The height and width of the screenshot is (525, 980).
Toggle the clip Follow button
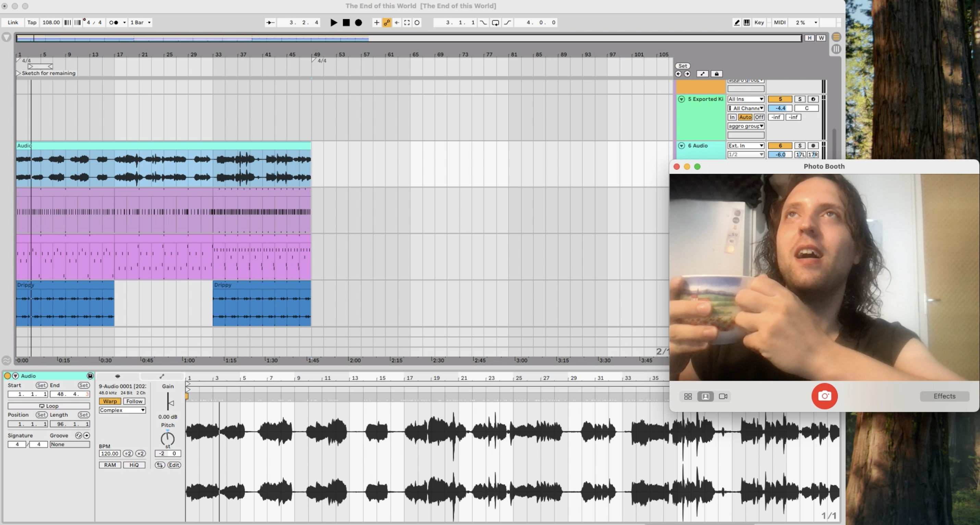coord(134,401)
